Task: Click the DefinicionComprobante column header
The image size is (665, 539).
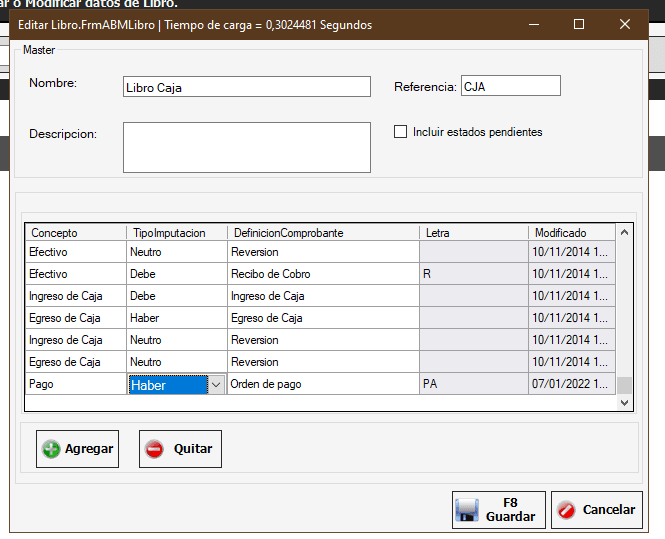Action: (323, 233)
